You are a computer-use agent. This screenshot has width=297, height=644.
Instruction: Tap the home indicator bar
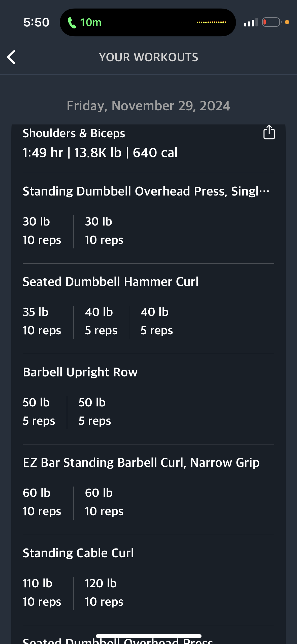(x=148, y=636)
